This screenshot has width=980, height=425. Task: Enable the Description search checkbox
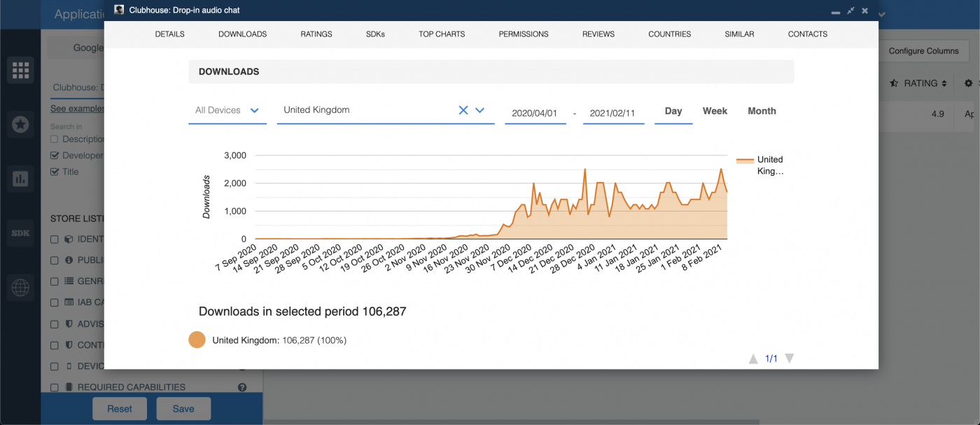tap(53, 139)
